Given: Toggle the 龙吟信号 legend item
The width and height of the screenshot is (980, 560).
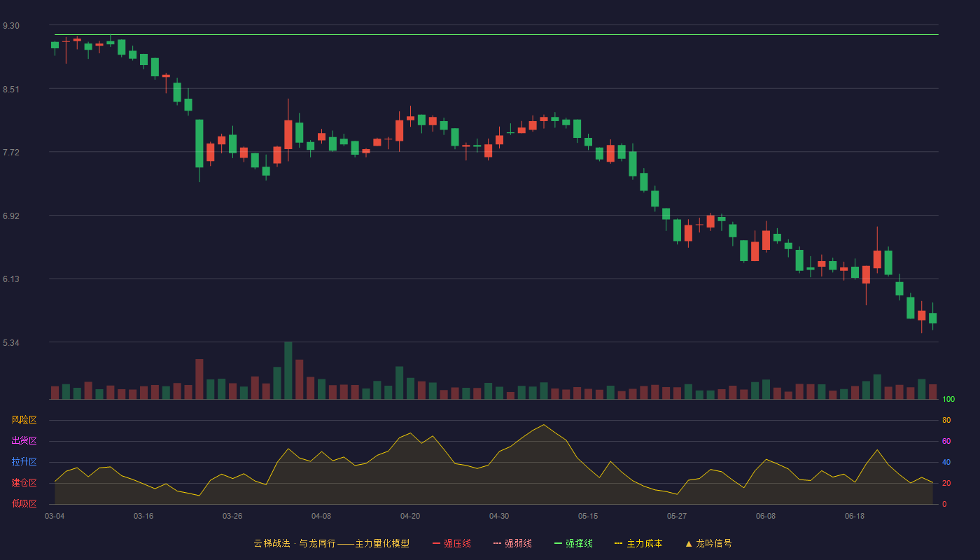Looking at the screenshot, I should pos(708,543).
